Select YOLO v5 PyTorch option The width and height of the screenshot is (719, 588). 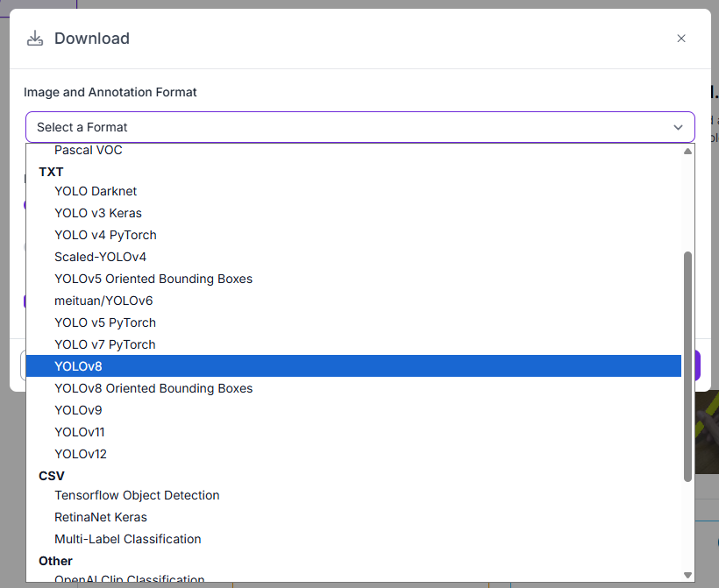[105, 322]
